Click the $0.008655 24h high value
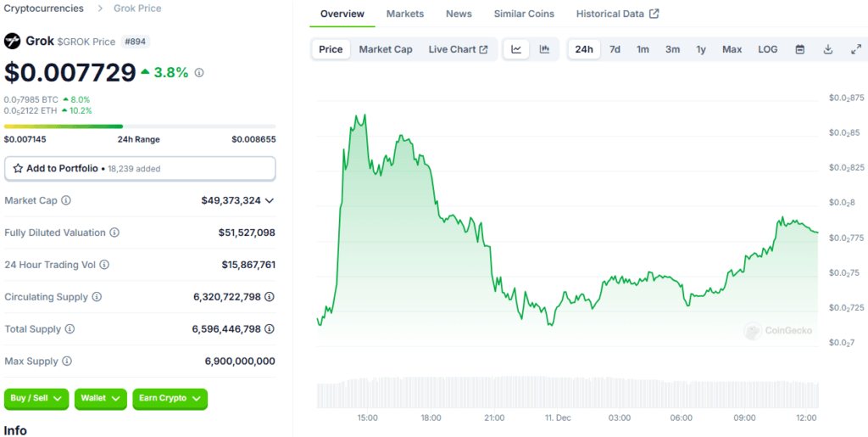This screenshot has height=437, width=868. pyautogui.click(x=253, y=139)
